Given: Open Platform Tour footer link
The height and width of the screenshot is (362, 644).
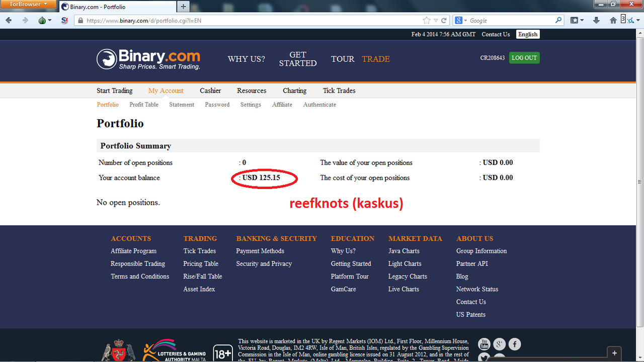Looking at the screenshot, I should pos(350,277).
